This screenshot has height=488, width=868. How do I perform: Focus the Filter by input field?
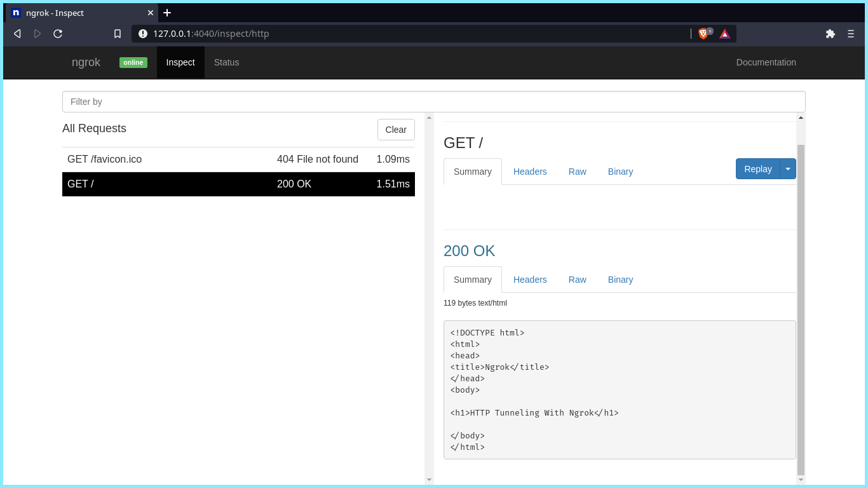tap(434, 102)
